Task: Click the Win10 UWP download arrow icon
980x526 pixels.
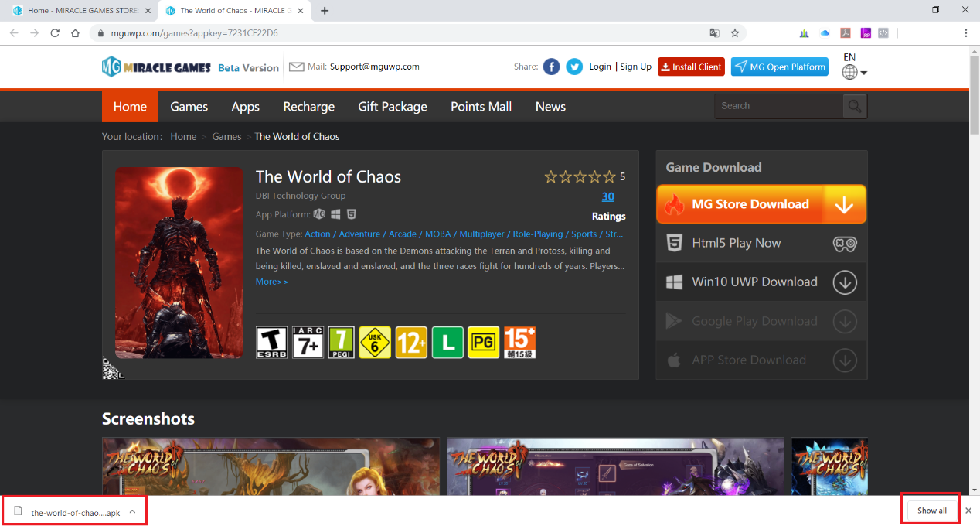Action: pos(845,282)
